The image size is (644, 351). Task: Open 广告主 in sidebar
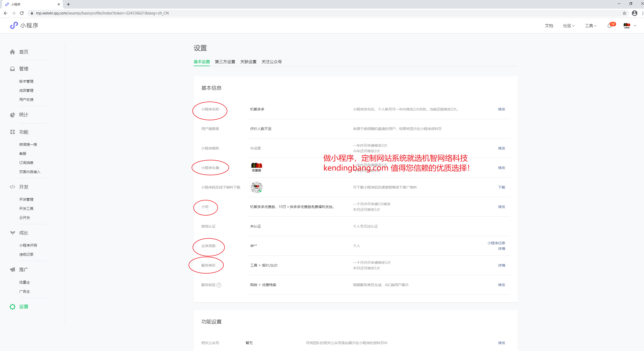click(25, 291)
